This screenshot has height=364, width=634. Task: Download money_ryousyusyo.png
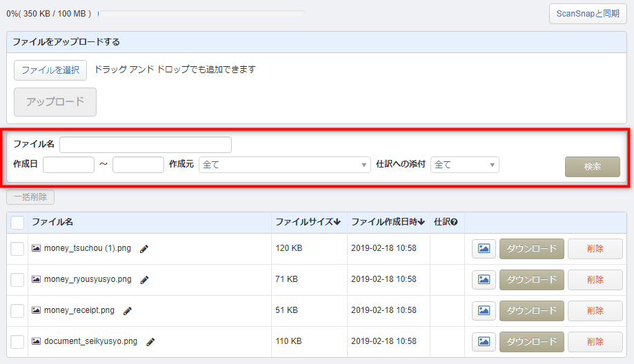pyautogui.click(x=532, y=280)
